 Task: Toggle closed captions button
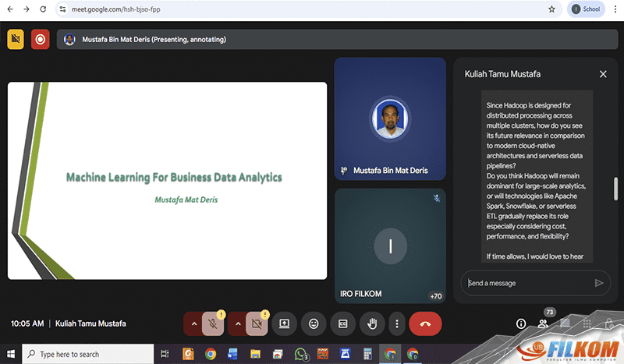343,323
